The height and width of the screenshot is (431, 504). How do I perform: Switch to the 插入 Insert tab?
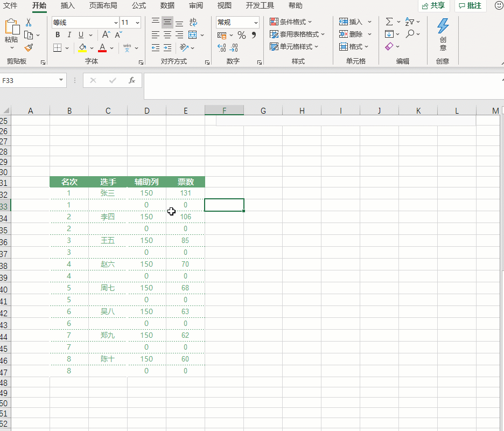67,5
